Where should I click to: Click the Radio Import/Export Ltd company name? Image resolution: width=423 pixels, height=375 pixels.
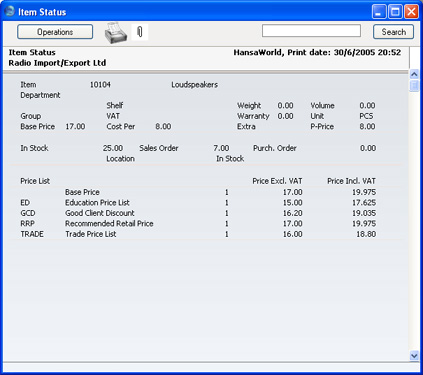point(57,63)
